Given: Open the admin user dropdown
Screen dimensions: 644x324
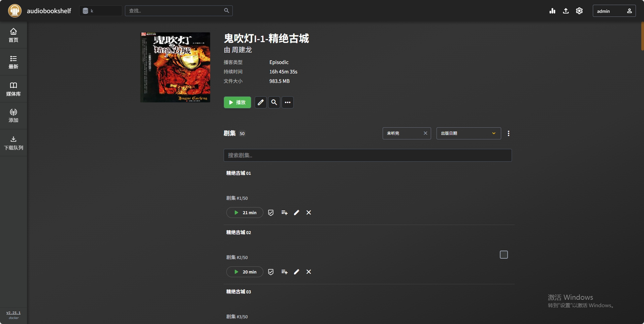Looking at the screenshot, I should 614,11.
